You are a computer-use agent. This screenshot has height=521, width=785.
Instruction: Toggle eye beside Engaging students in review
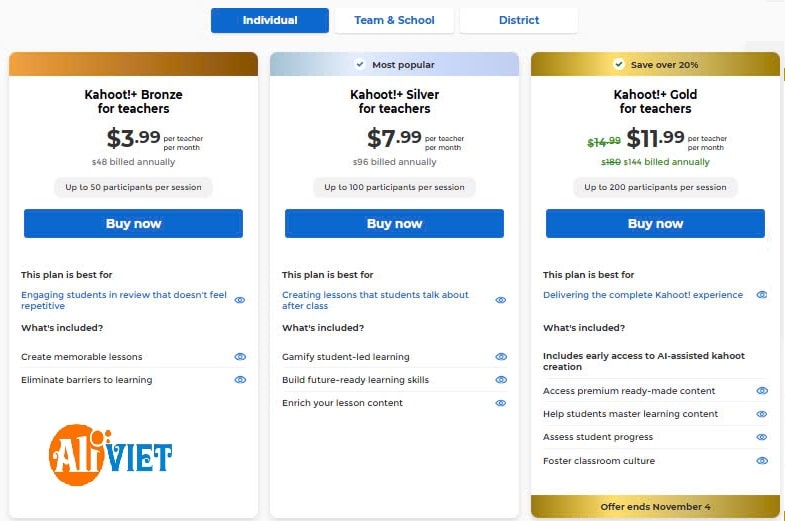(x=240, y=300)
